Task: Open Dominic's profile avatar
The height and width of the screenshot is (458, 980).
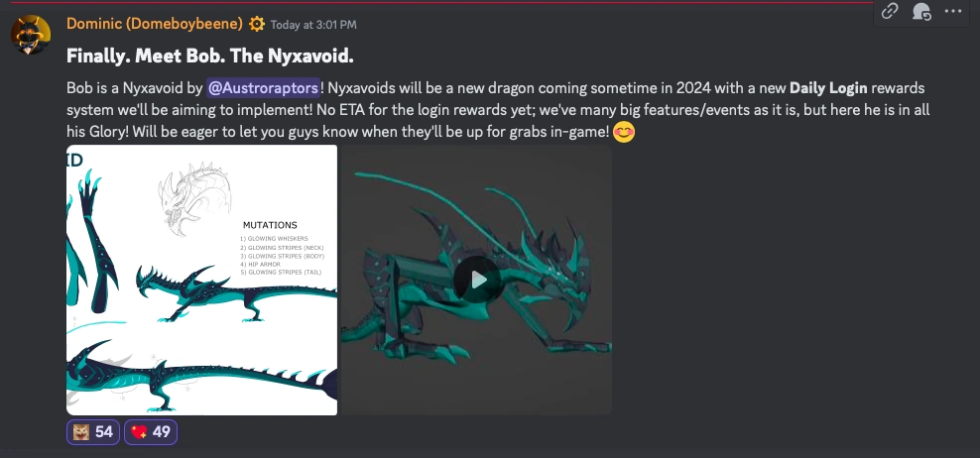Action: (31, 35)
